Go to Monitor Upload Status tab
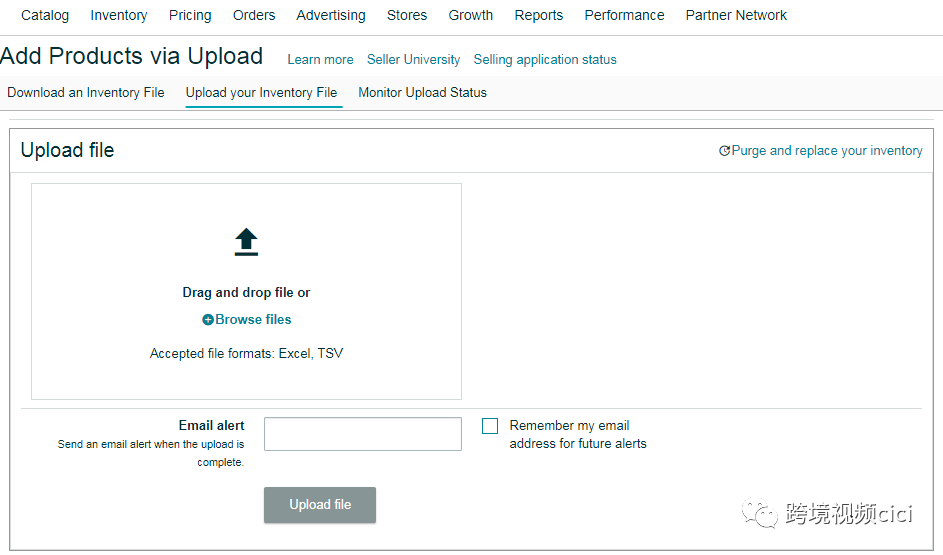 coord(422,93)
